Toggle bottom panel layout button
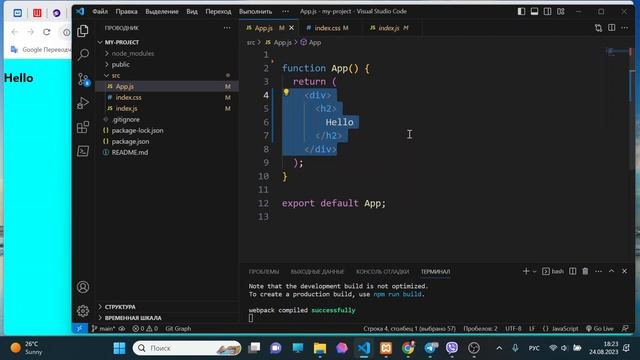This screenshot has width=640, height=360. click(534, 11)
